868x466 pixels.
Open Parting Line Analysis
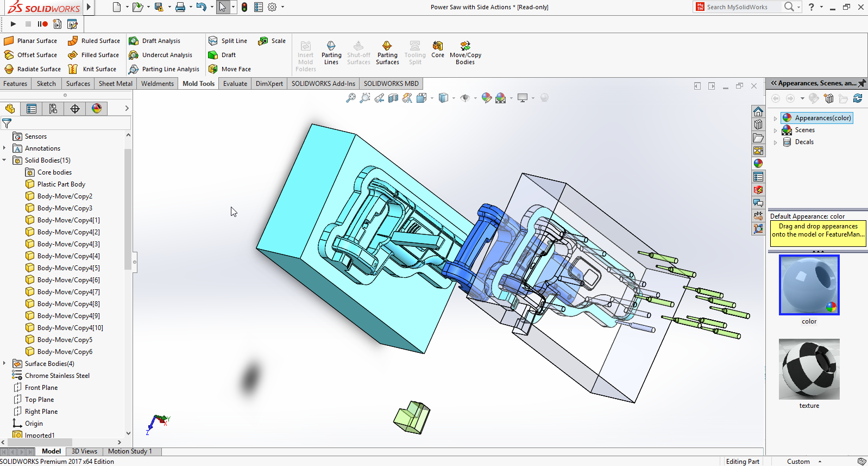pos(164,69)
